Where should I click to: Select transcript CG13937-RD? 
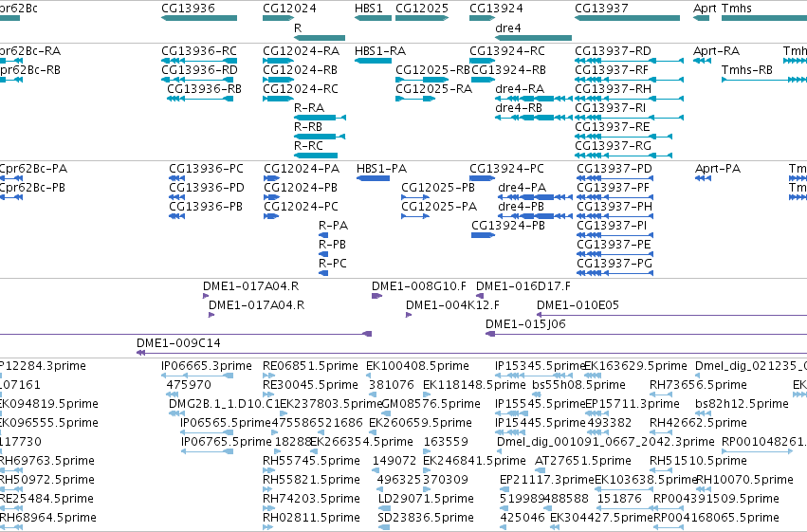613,51
